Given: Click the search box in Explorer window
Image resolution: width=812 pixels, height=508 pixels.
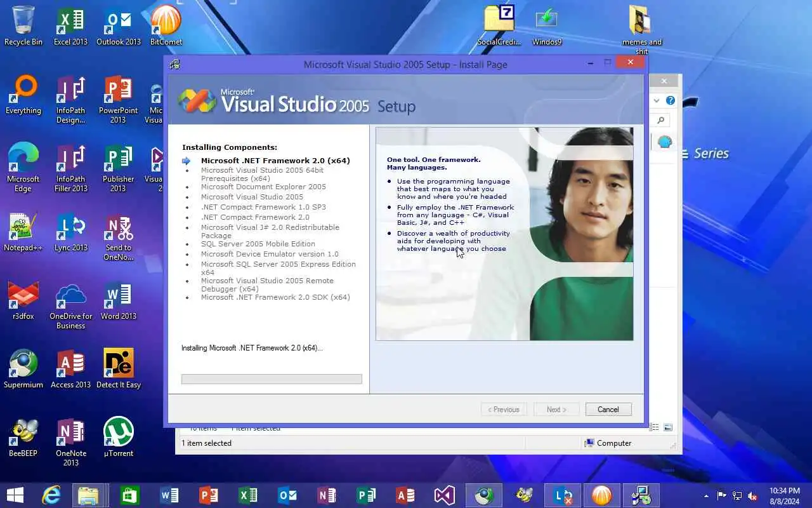Looking at the screenshot, I should tap(660, 120).
